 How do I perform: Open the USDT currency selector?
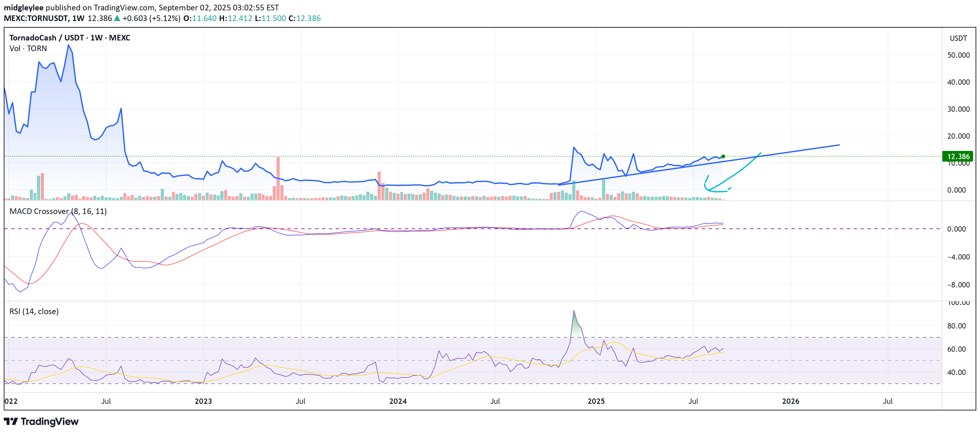pos(958,38)
